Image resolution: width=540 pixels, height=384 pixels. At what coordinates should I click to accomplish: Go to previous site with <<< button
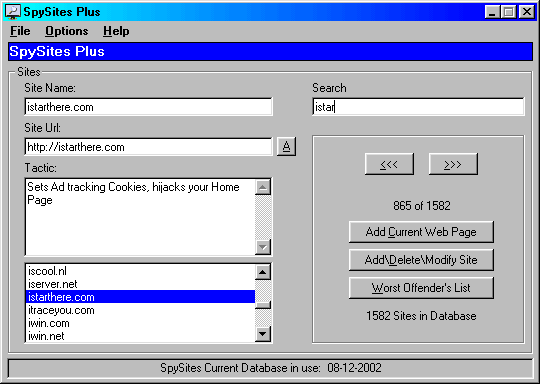(389, 164)
